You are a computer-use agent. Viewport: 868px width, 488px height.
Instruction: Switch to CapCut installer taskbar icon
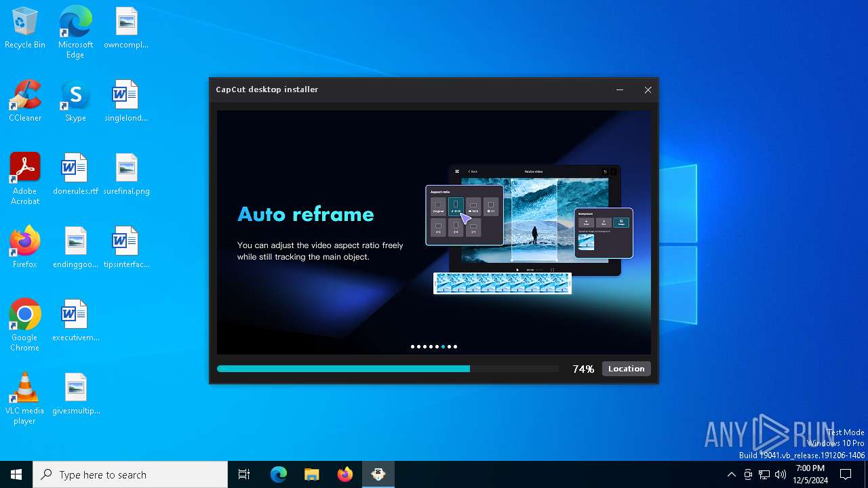point(378,474)
